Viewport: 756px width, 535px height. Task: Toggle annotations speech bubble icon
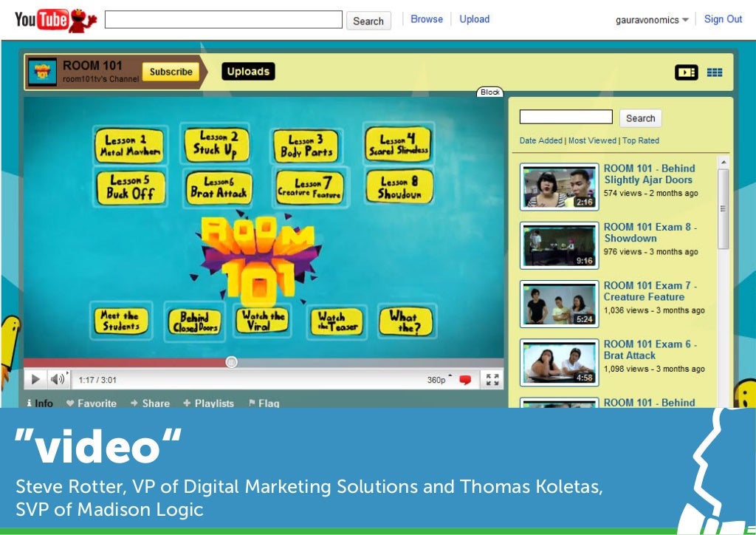tap(465, 380)
